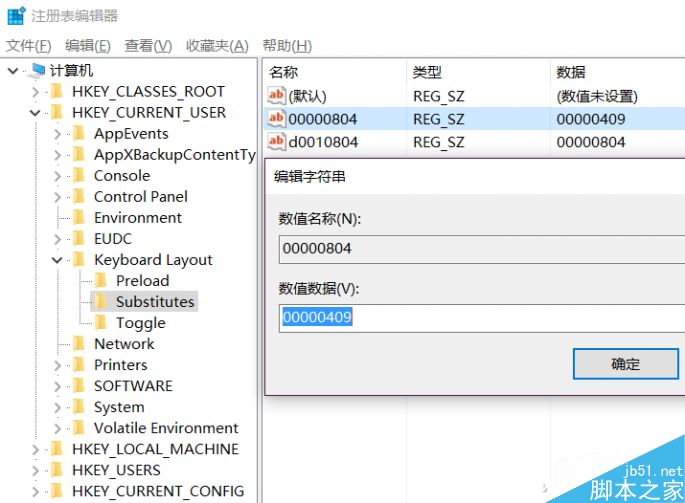Open the 收藏夹(A) menu
This screenshot has width=685, height=503.
click(x=217, y=45)
